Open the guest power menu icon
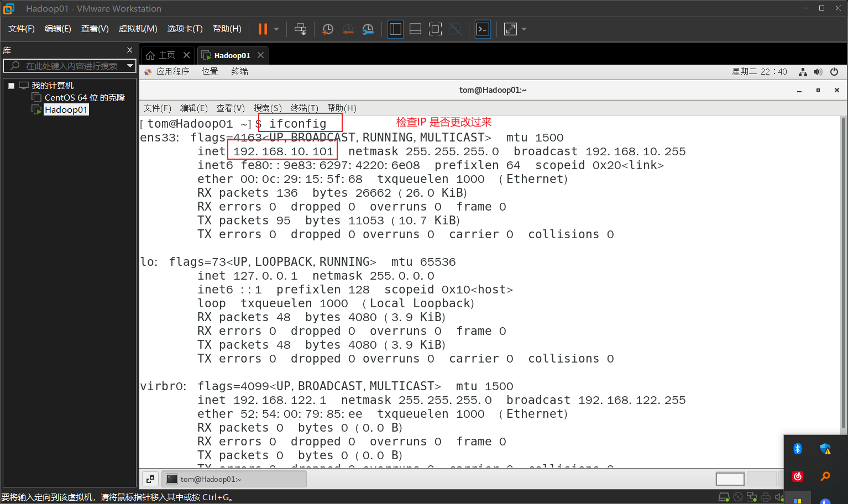The height and width of the screenshot is (504, 848). pyautogui.click(x=834, y=72)
